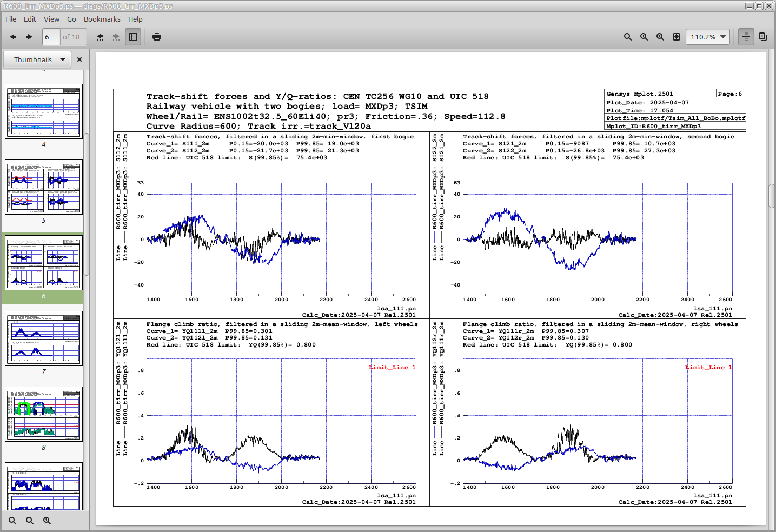Click zoom in magnifier in top toolbar
The image size is (776, 532).
pos(644,37)
